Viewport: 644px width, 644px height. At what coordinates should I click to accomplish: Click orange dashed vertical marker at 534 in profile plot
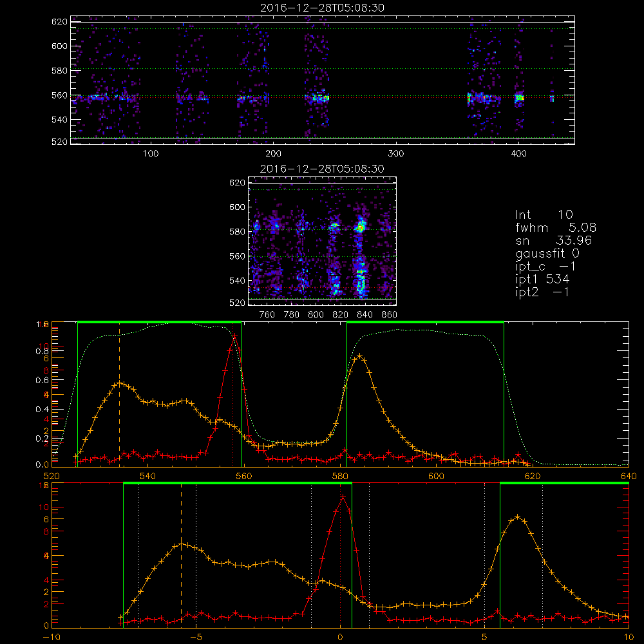point(120,394)
